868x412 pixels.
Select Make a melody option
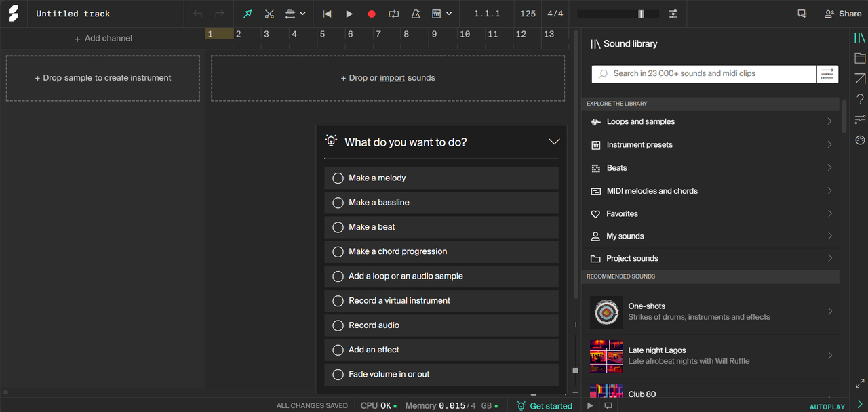tap(441, 178)
